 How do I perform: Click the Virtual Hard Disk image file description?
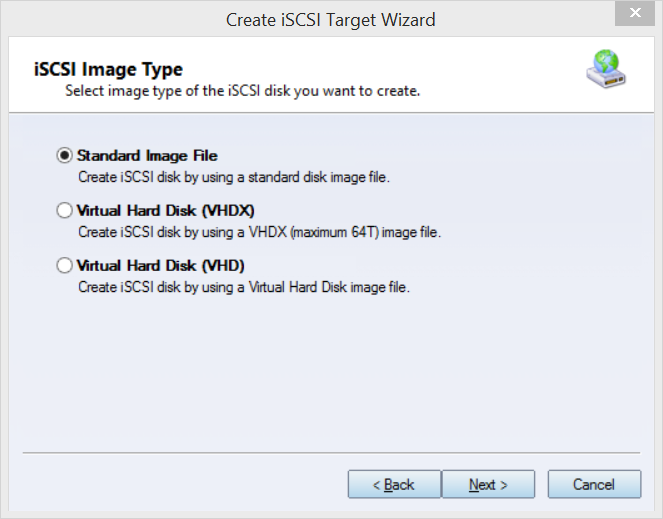[244, 287]
